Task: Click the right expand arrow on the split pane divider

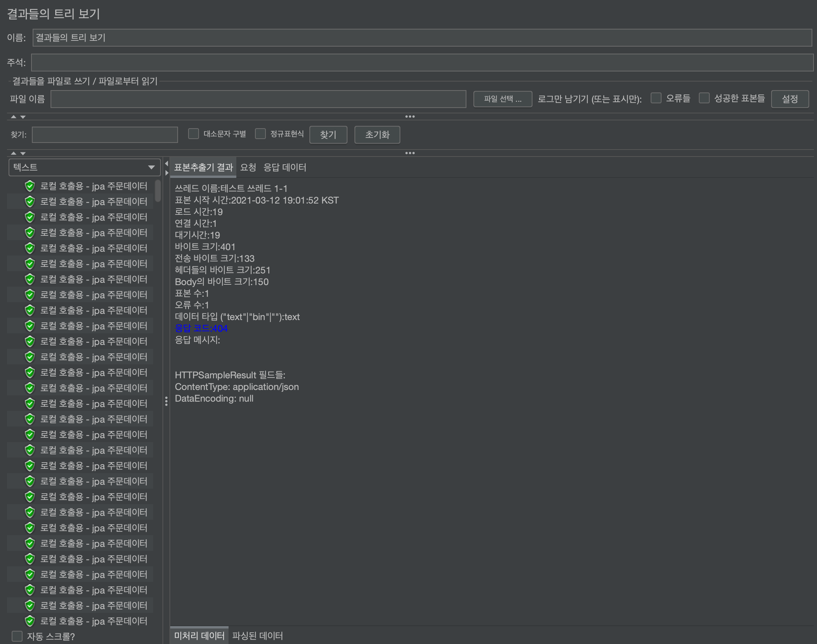Action: click(166, 173)
